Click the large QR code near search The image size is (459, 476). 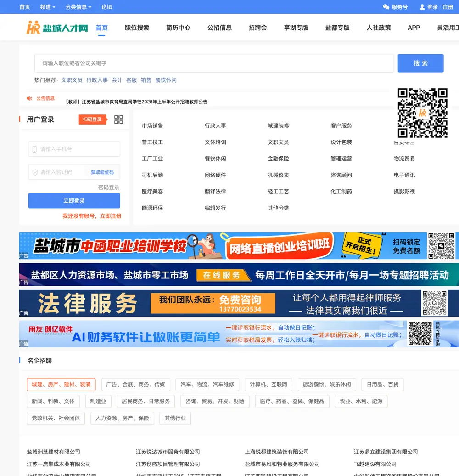click(x=423, y=113)
